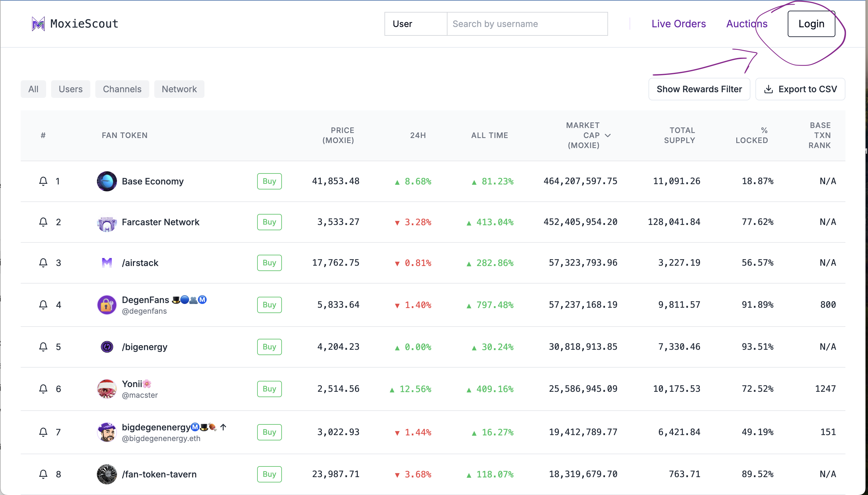The width and height of the screenshot is (868, 495).
Task: Sort by Market Cap chevron
Action: (608, 135)
